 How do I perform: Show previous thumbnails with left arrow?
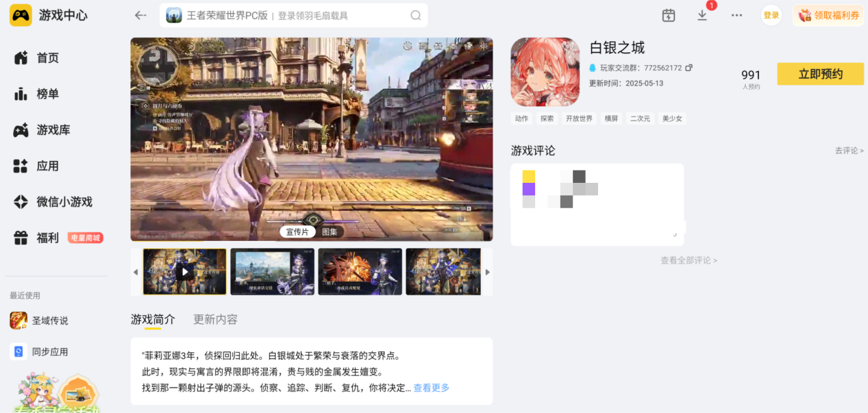[135, 272]
